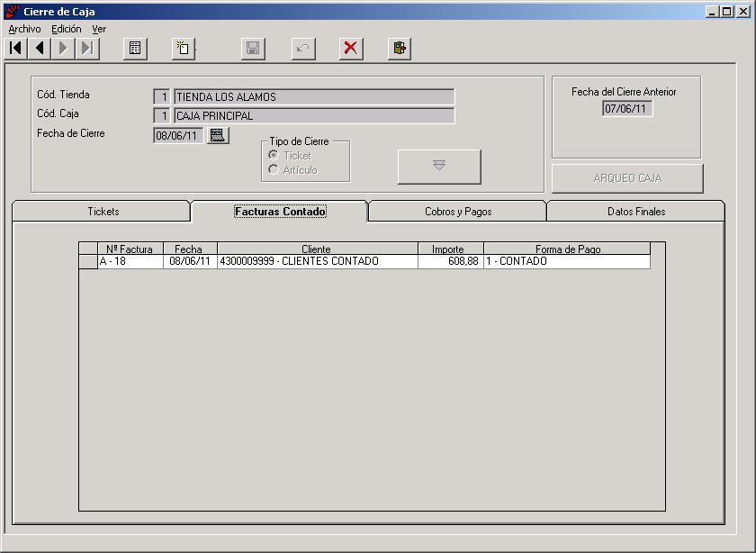Click the undo arrow toolbar icon
The image size is (756, 553).
[x=303, y=49]
